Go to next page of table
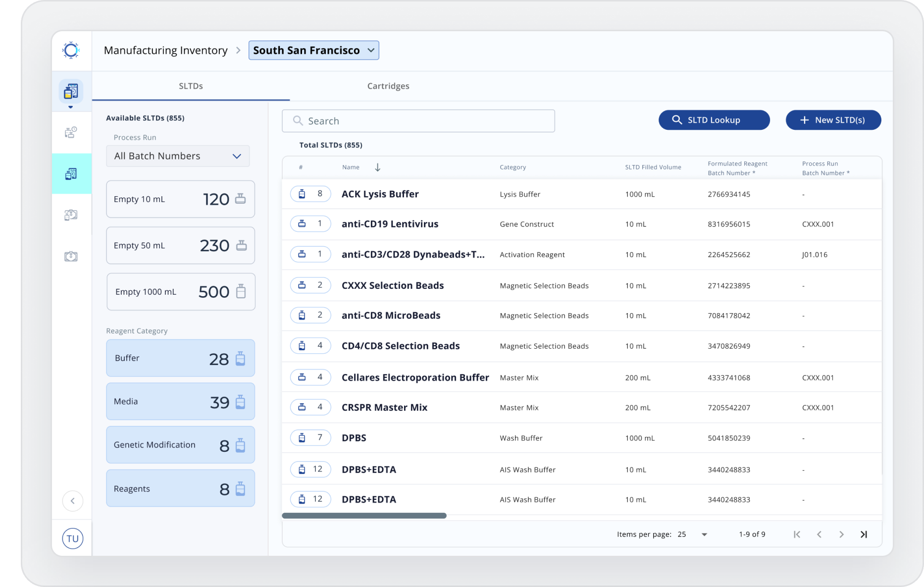 pos(841,534)
